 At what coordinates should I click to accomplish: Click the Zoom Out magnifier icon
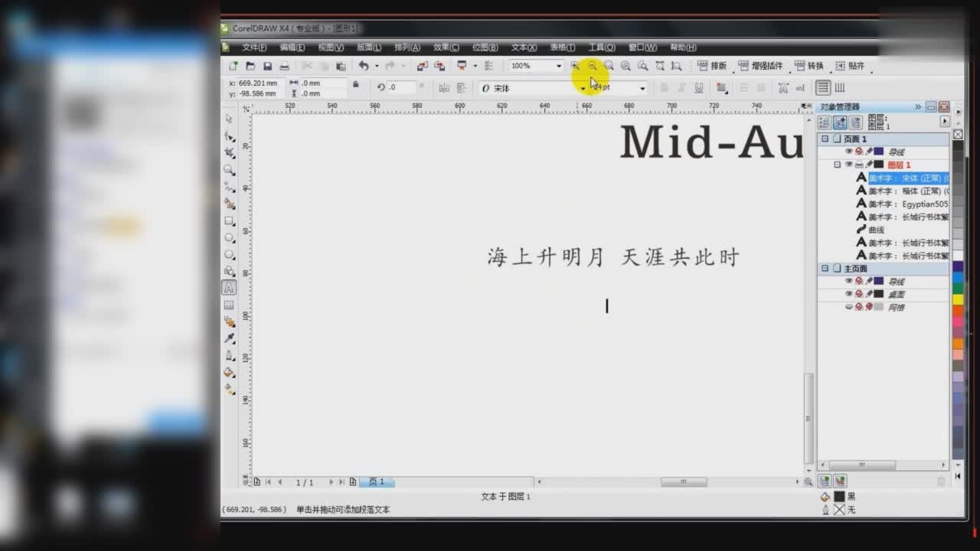coord(592,67)
